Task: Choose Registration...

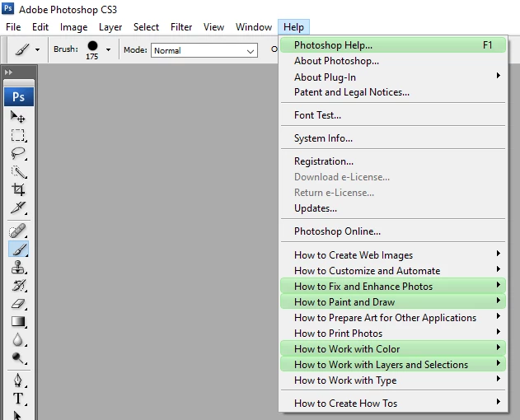Action: pyautogui.click(x=393, y=161)
